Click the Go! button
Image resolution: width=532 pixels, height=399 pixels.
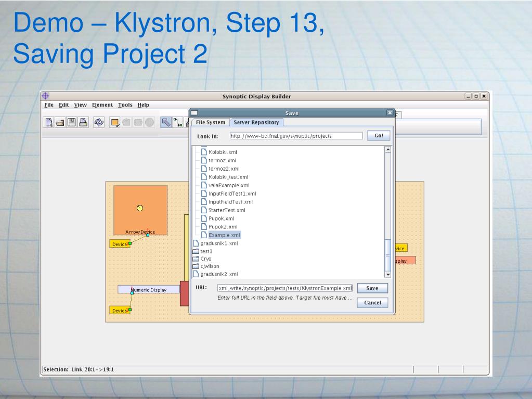(379, 136)
